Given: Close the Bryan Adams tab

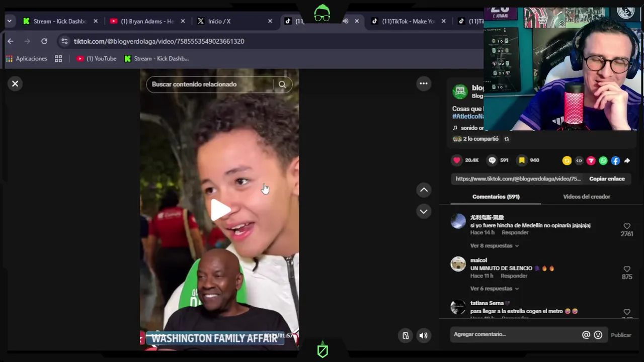Looking at the screenshot, I should tap(183, 21).
